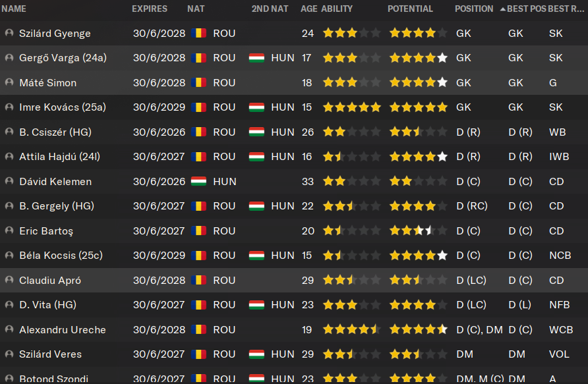Click player icon next to Imre Kovács

9,107
